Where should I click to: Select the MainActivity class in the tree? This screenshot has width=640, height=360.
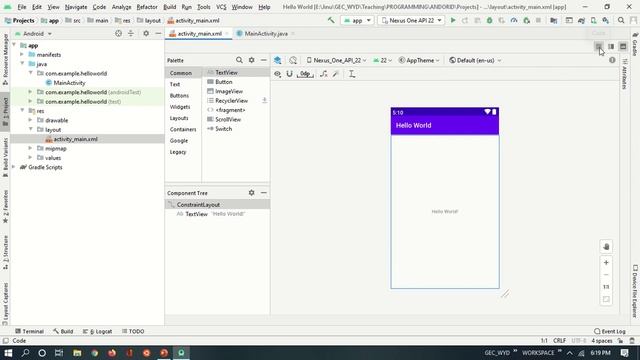(x=69, y=83)
